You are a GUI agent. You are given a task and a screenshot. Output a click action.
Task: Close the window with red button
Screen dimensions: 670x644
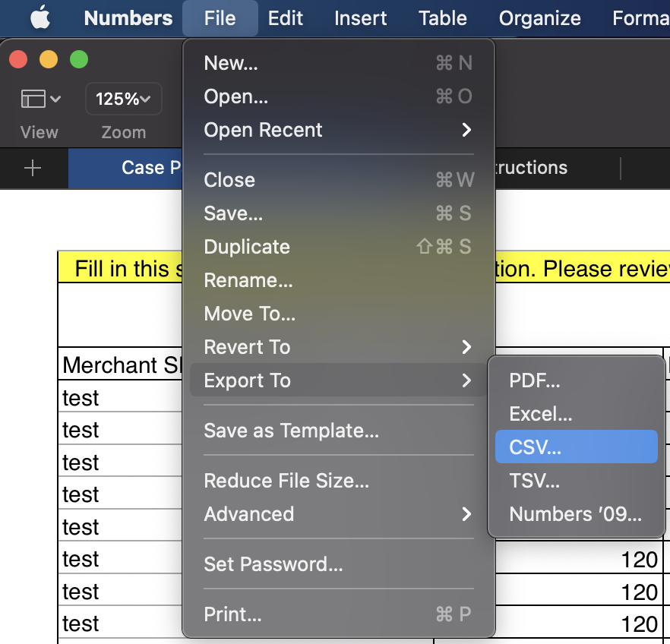(18, 59)
